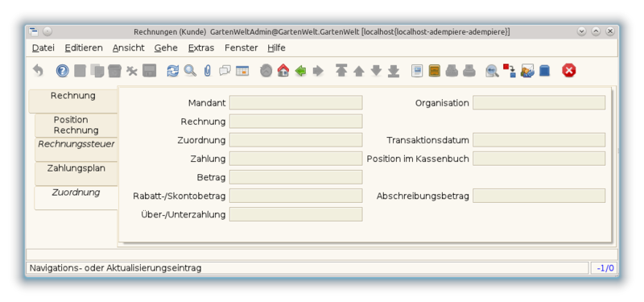This screenshot has width=644, height=302.
Task: Open the Fenster menu
Action: [x=241, y=48]
